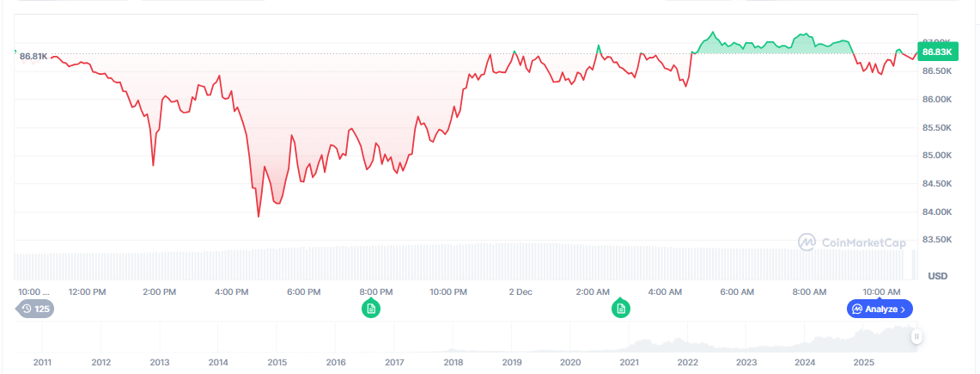Select 2013 on the year navigator
Screen dimensions: 980x374
(x=160, y=362)
